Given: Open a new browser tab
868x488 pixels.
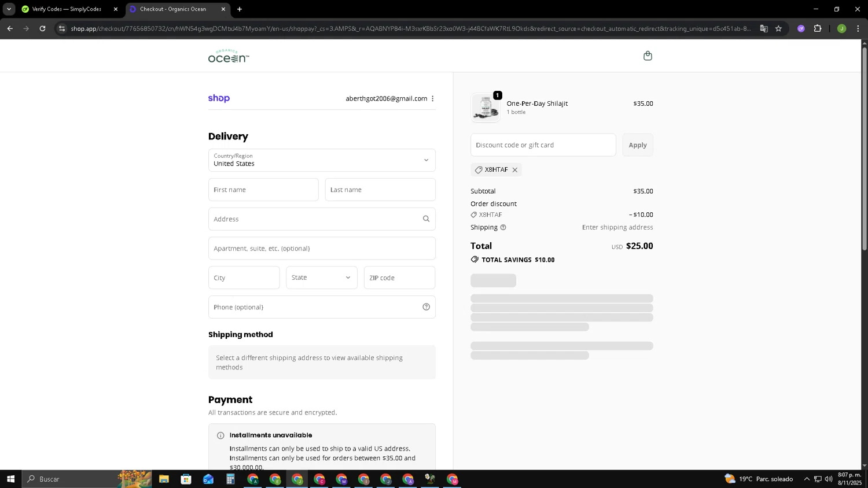Looking at the screenshot, I should [240, 9].
